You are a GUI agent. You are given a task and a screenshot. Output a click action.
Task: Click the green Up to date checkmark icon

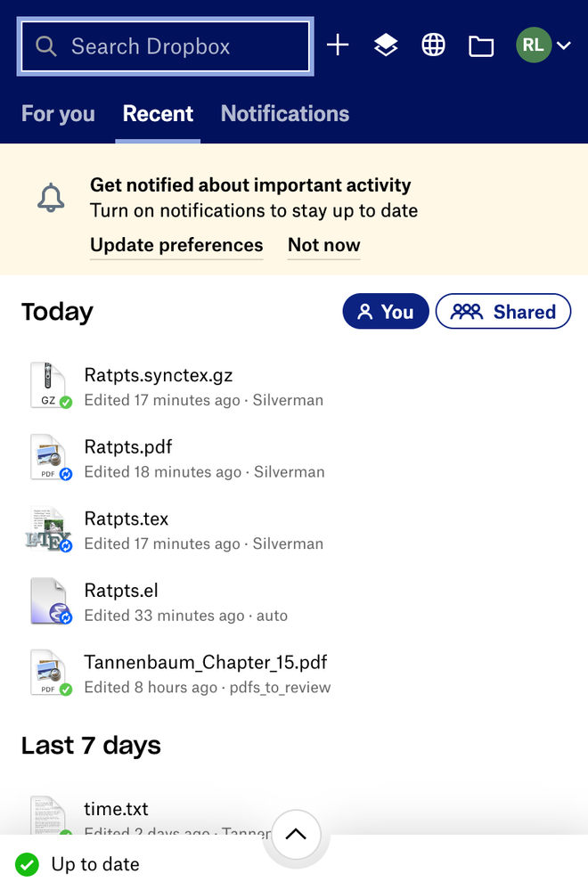[x=28, y=864]
